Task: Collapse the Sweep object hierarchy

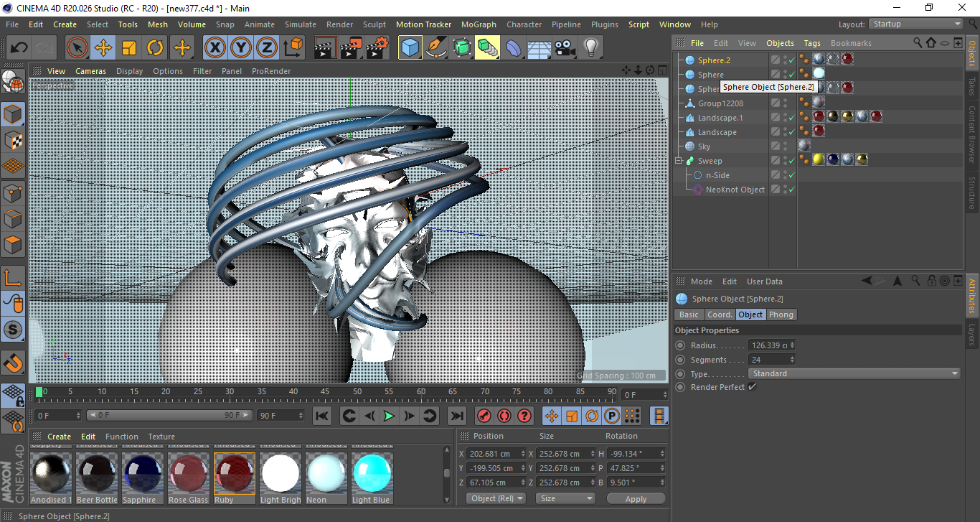Action: point(679,161)
